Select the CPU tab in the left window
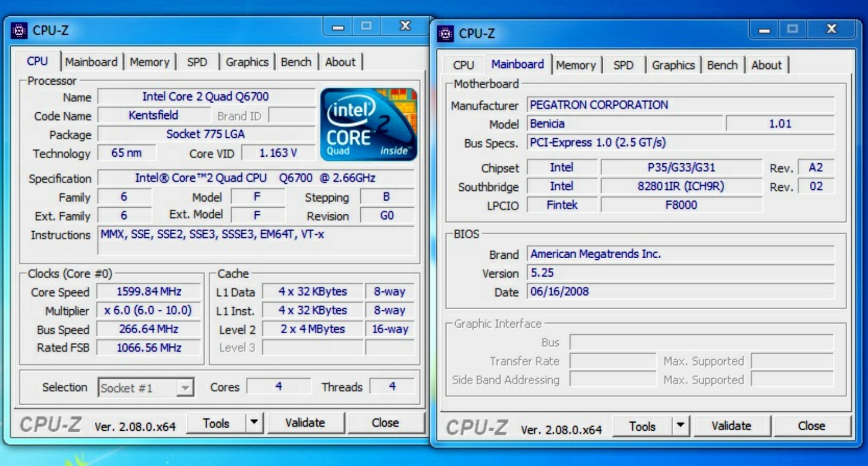The image size is (868, 466). (x=37, y=61)
